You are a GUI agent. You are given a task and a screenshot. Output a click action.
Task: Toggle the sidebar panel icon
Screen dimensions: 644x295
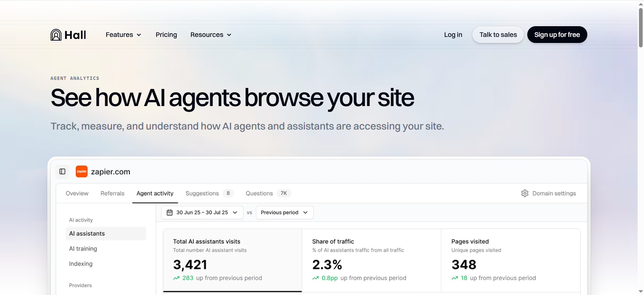pos(62,171)
